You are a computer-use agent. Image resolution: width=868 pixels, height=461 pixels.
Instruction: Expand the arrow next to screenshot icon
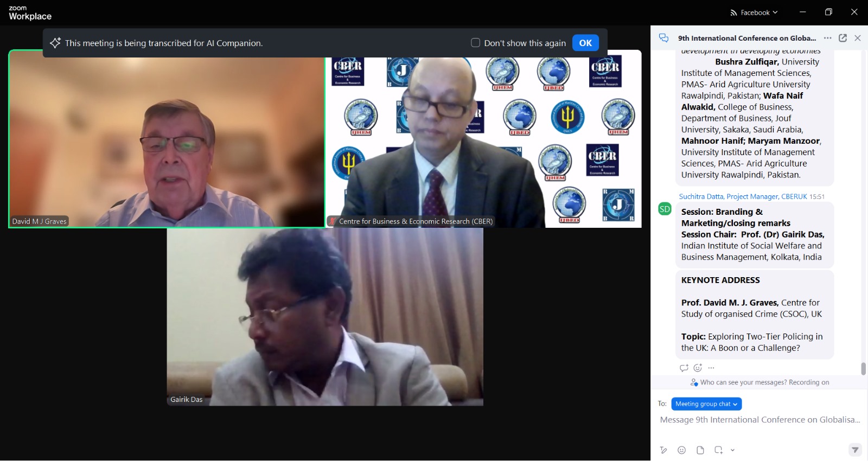[x=732, y=450]
